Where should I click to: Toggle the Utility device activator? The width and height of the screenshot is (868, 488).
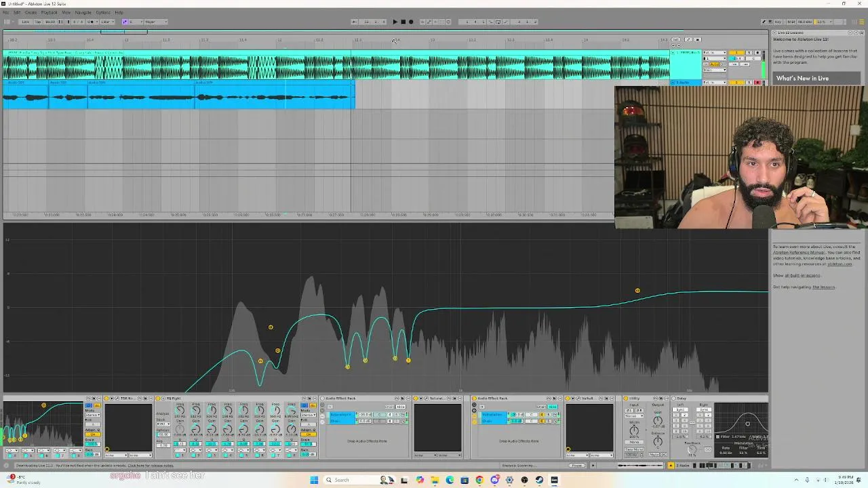[626, 399]
